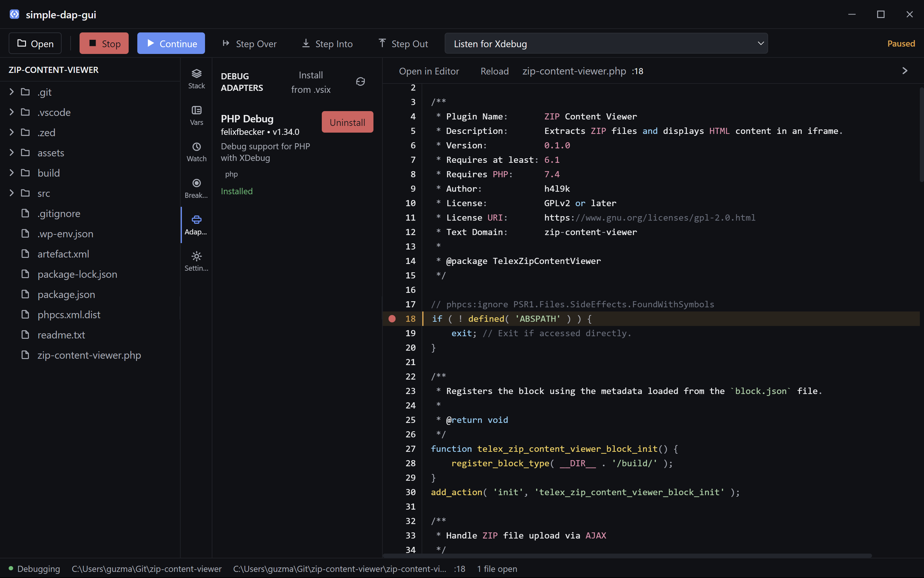924x578 pixels.
Task: Click the green Debugging status dot
Action: tap(11, 568)
